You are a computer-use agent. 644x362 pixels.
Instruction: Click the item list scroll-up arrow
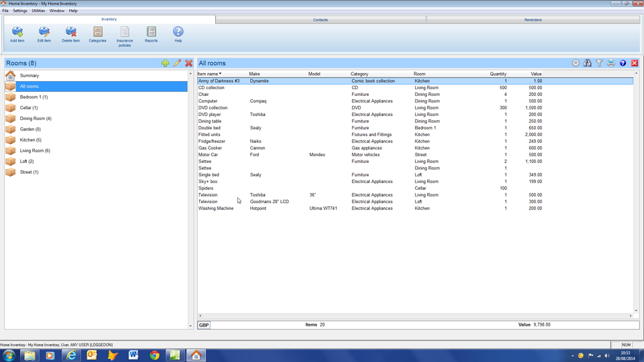click(636, 74)
